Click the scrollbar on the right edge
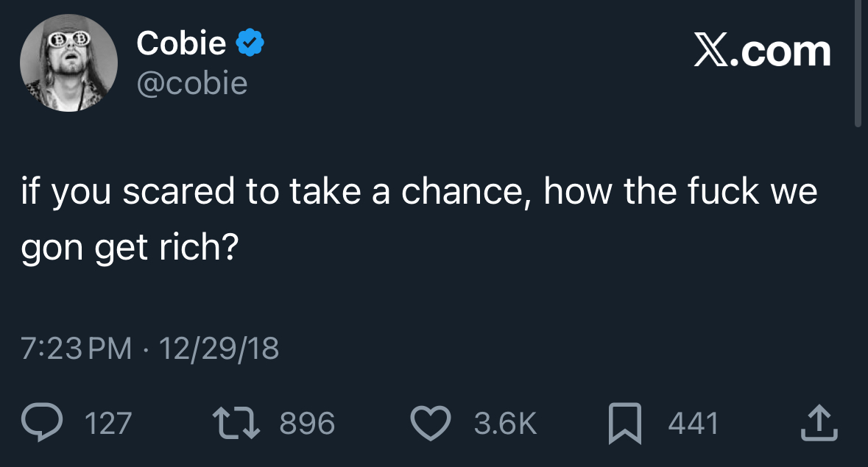This screenshot has width=868, height=467. (857, 66)
